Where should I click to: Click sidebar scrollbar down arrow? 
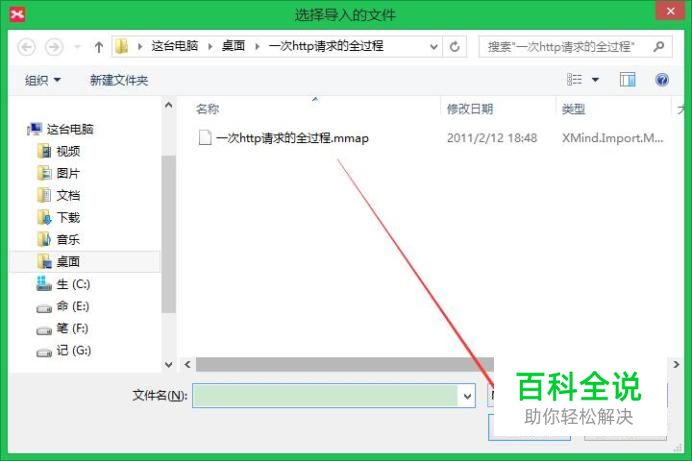click(x=169, y=364)
